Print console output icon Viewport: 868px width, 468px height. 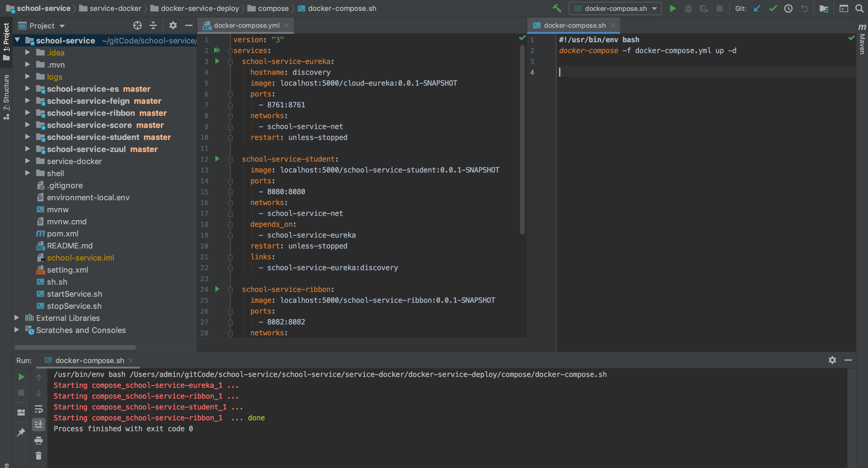click(39, 440)
